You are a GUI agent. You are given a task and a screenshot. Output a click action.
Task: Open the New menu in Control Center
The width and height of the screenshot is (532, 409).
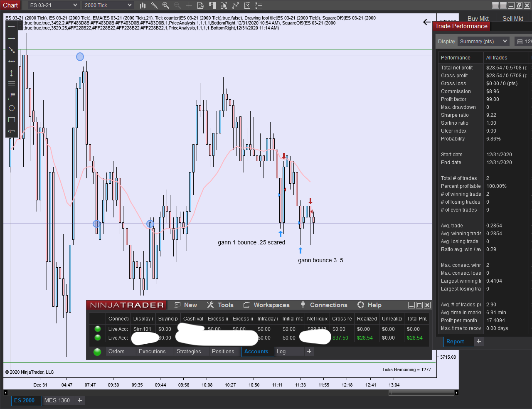pyautogui.click(x=185, y=305)
